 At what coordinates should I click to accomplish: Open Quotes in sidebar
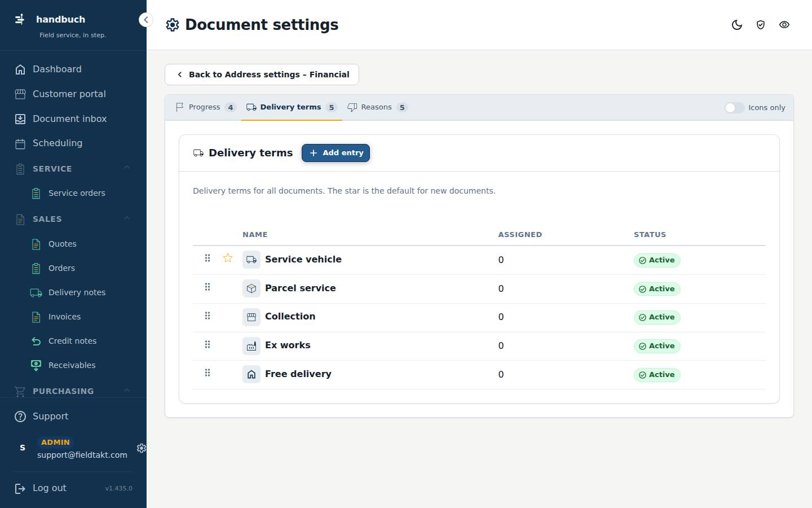[81, 244]
